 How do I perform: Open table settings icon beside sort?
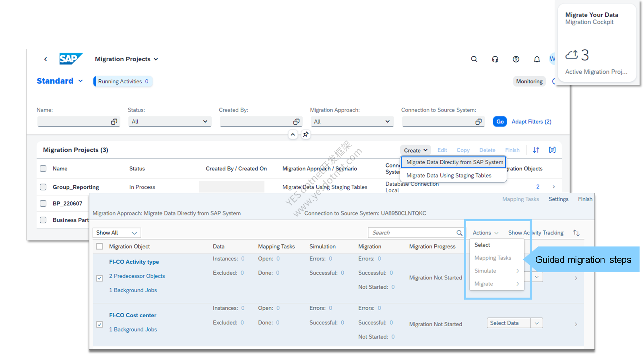coord(552,150)
